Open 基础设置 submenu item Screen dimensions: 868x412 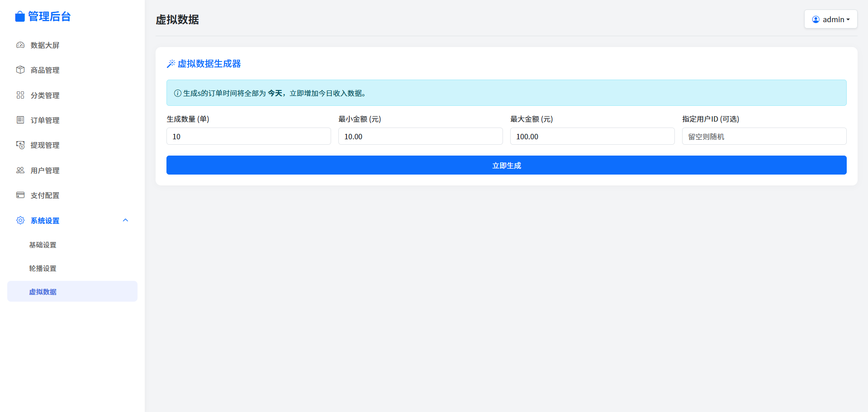tap(43, 245)
